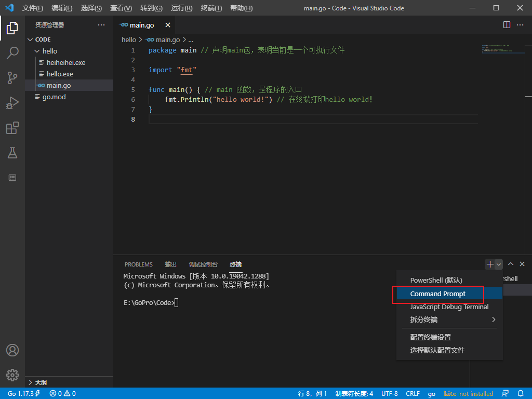Select Command Prompt from terminal menu

click(x=438, y=294)
